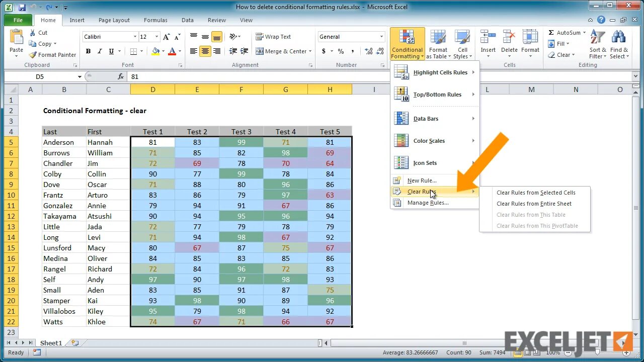Toggle italic formatting
Screen dimensions: 644x362
[100, 51]
